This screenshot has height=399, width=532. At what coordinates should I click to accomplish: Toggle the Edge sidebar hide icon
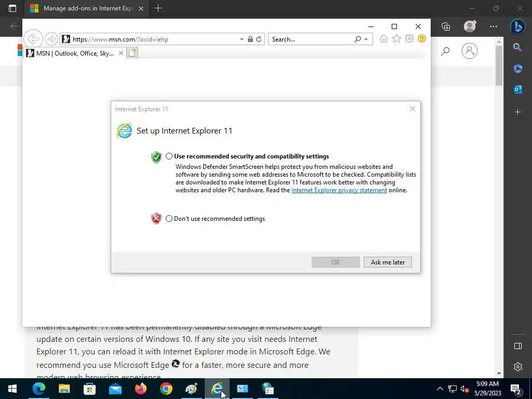point(518,346)
